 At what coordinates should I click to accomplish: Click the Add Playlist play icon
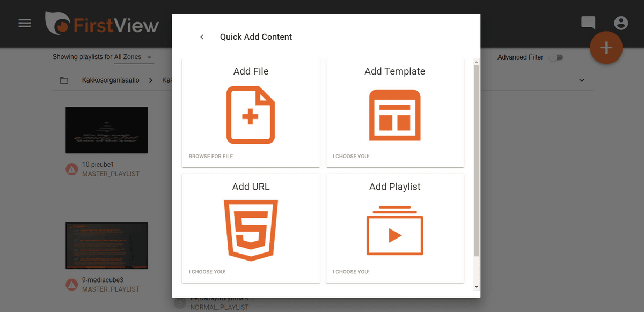394,231
